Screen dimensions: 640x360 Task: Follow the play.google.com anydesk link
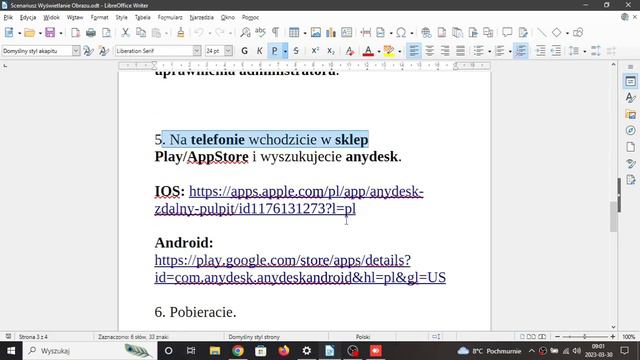[x=300, y=269]
